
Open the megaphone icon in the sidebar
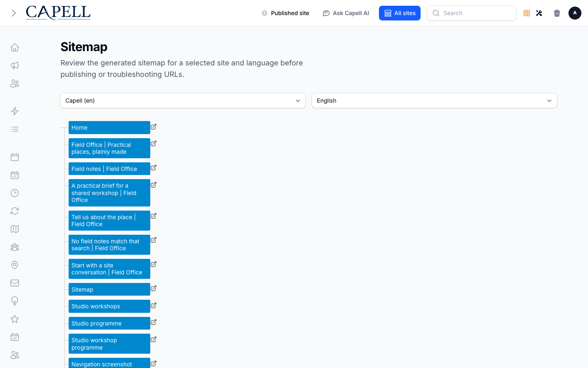15,65
